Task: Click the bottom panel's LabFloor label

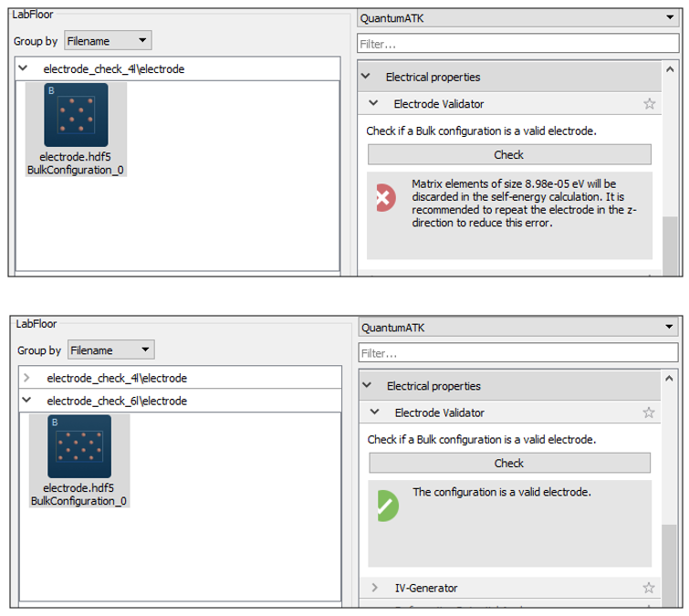Action: coord(36,324)
